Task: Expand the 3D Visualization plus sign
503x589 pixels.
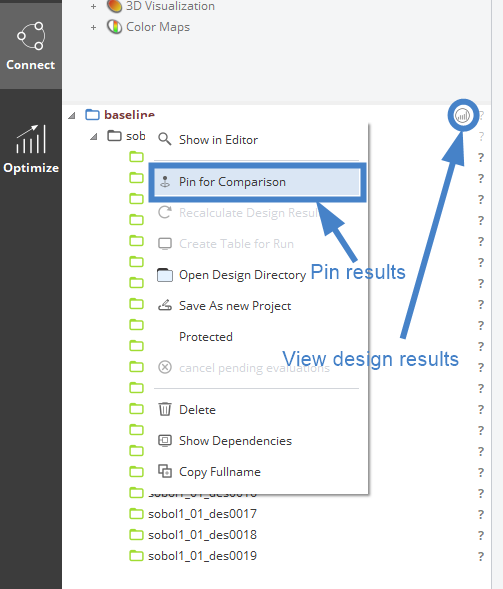Action: (x=94, y=6)
